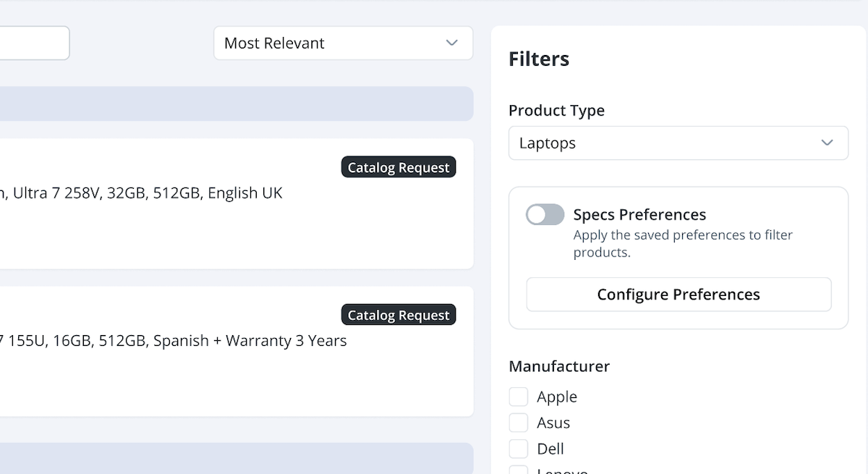Check the Apple manufacturer checkbox
The image size is (868, 474).
(519, 397)
